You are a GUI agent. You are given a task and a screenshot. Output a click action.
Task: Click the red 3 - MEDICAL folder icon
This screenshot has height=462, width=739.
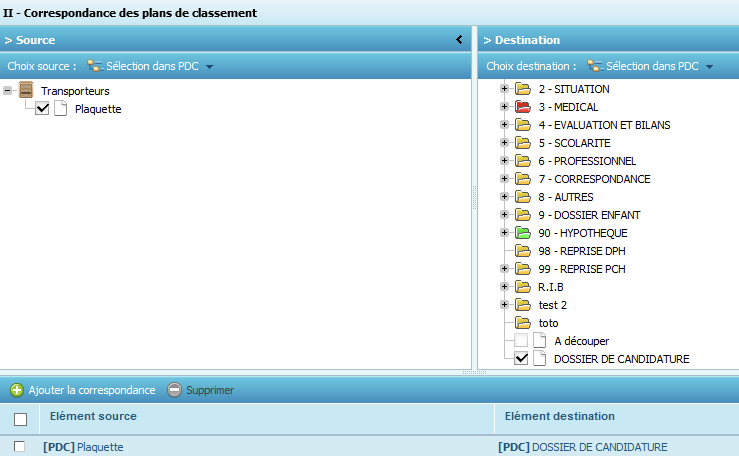pyautogui.click(x=522, y=107)
